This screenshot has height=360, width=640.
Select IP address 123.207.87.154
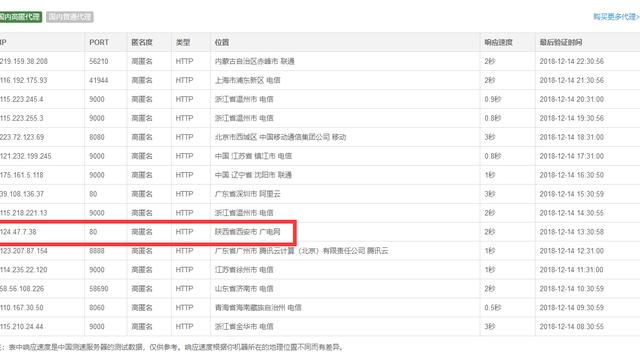point(24,251)
